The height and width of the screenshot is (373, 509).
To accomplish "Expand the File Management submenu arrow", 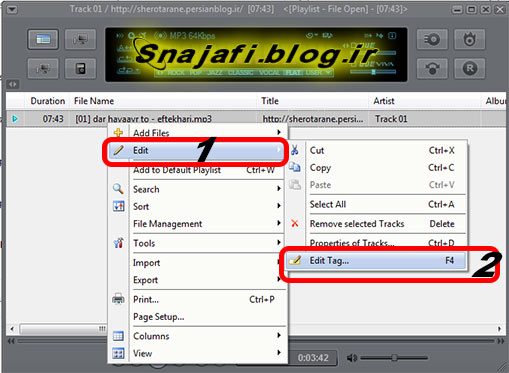I will coord(279,223).
